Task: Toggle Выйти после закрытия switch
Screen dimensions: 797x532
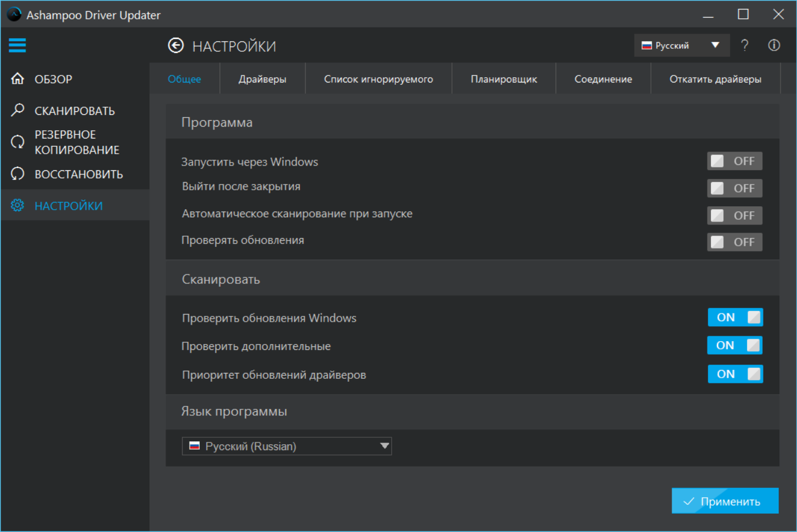Action: tap(735, 188)
